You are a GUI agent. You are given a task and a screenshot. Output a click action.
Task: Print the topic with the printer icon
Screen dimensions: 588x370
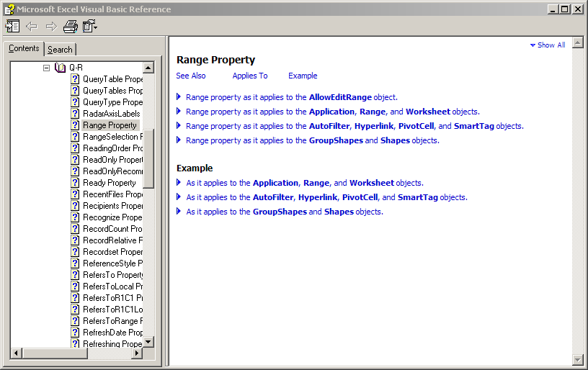pos(71,26)
